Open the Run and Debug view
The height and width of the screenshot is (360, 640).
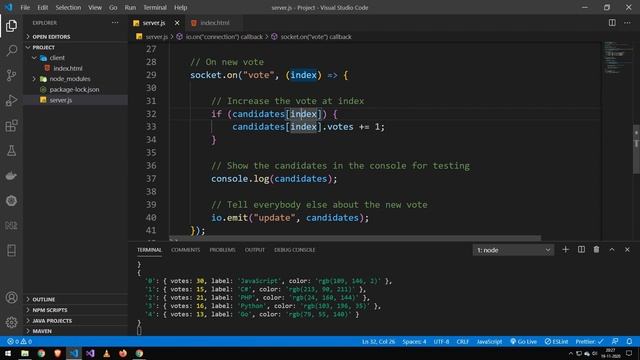click(11, 100)
